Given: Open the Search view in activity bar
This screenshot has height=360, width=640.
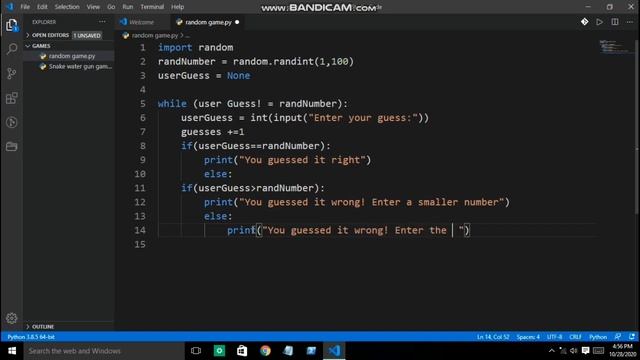Looking at the screenshot, I should click(x=11, y=49).
